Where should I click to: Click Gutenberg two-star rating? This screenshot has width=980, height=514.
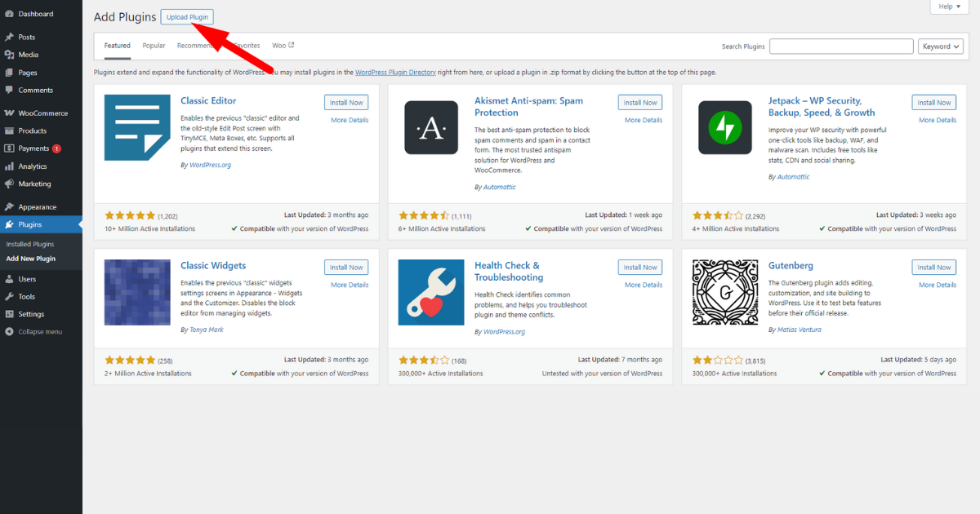click(718, 360)
